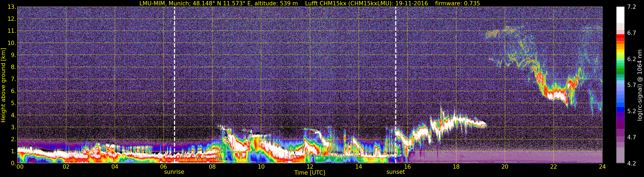The height and width of the screenshot is (177, 644).
Task: Click the 'firmware: 0.735' text in title
Action: tap(457, 3)
